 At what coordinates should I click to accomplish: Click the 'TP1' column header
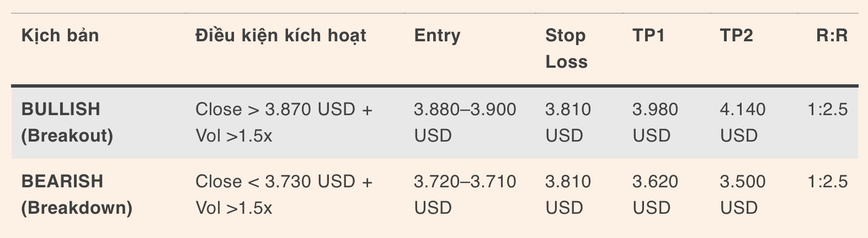coord(648,36)
